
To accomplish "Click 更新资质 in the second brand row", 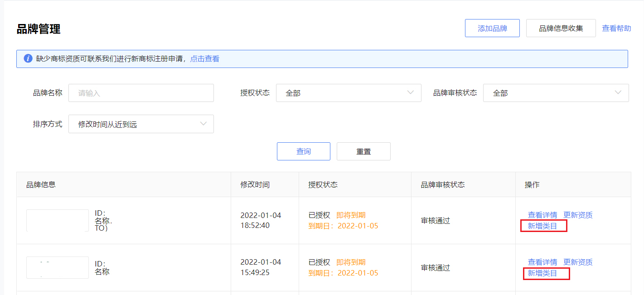I will pyautogui.click(x=578, y=262).
